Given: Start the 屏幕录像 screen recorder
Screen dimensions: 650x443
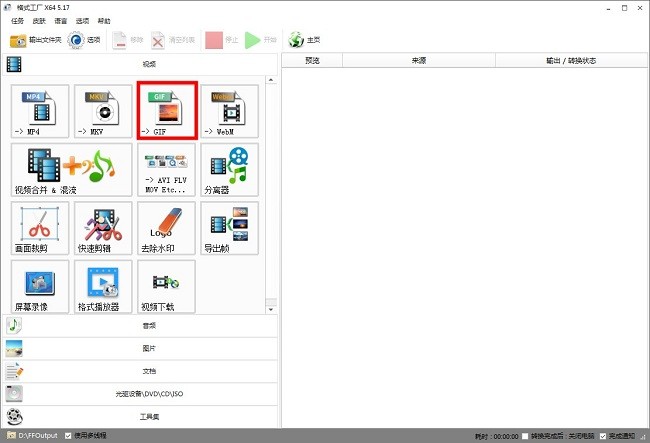Looking at the screenshot, I should (40, 285).
